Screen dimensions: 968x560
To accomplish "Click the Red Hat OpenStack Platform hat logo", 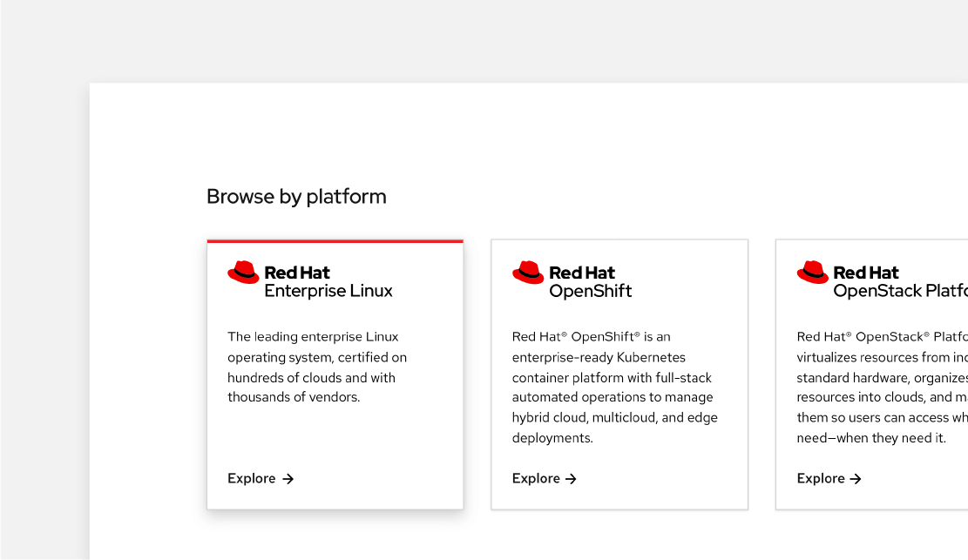I will point(812,273).
